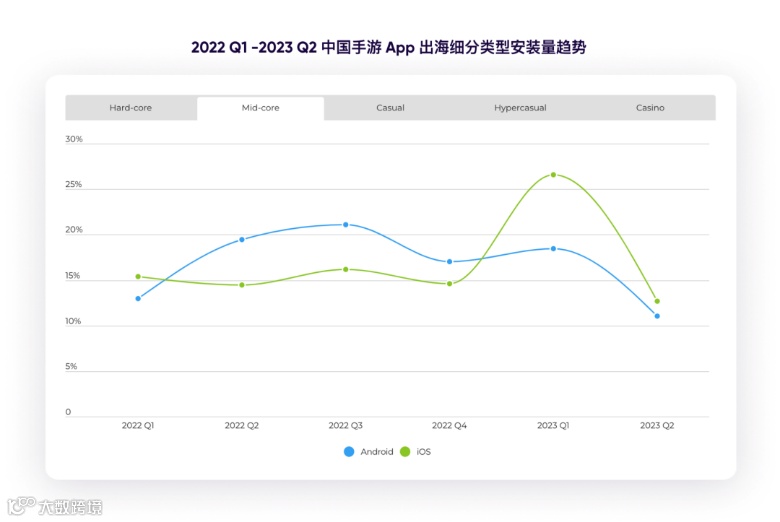Image resolution: width=780 pixels, height=522 pixels.
Task: Click the 15% y-axis label
Action: point(73,276)
